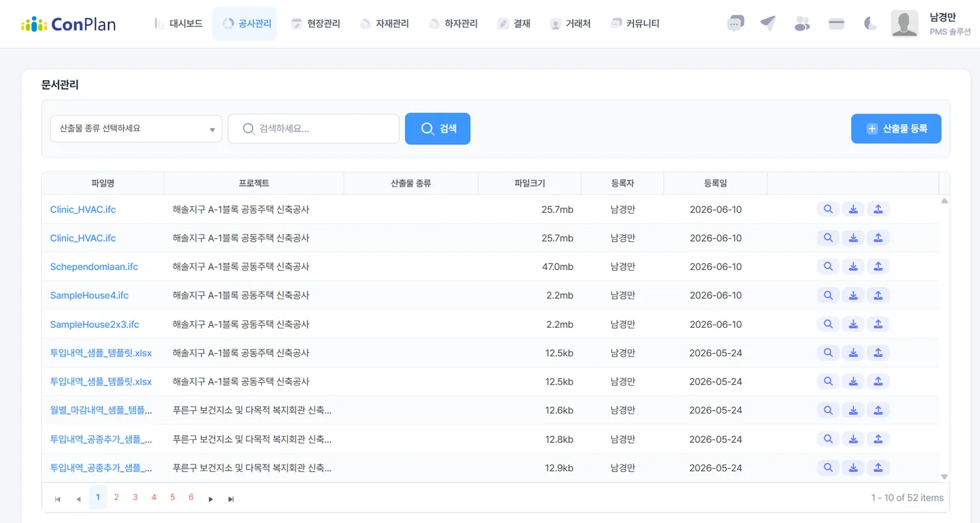This screenshot has width=980, height=523.
Task: Click the blue 검색 button
Action: [x=438, y=129]
